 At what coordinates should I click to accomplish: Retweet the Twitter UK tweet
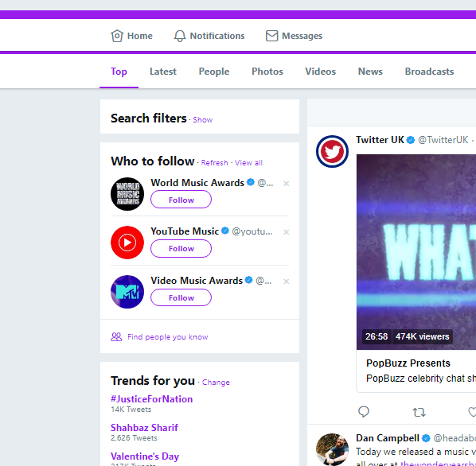tap(419, 413)
